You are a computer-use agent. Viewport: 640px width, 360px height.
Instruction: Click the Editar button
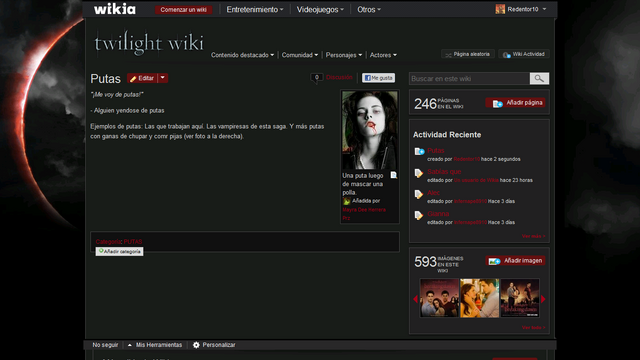(142, 78)
